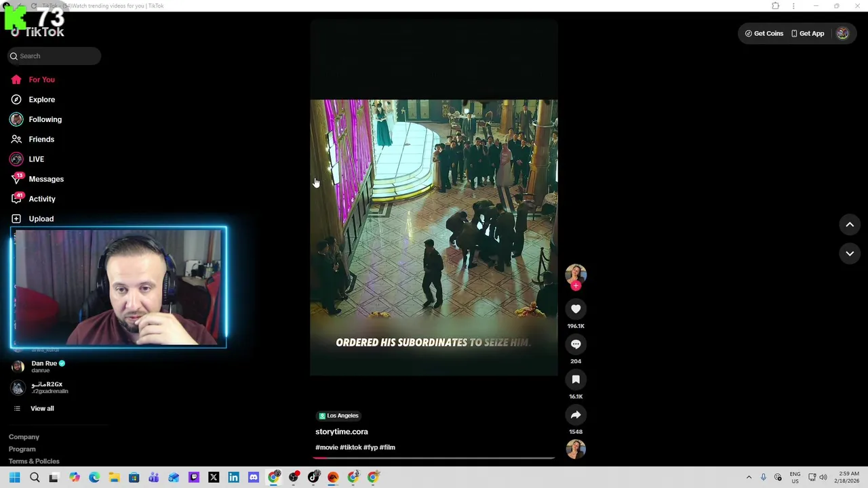Viewport: 868px width, 488px height.
Task: Open the For You feed
Action: [x=33, y=79]
